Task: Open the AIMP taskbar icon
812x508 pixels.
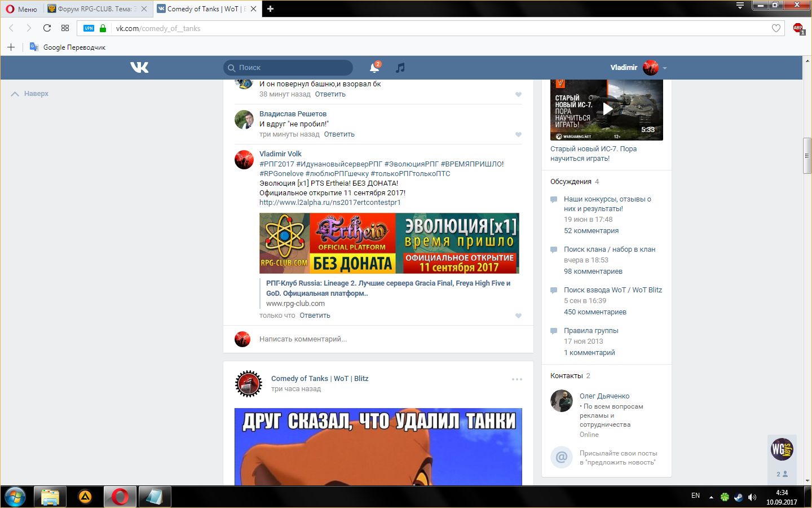Action: [x=85, y=497]
